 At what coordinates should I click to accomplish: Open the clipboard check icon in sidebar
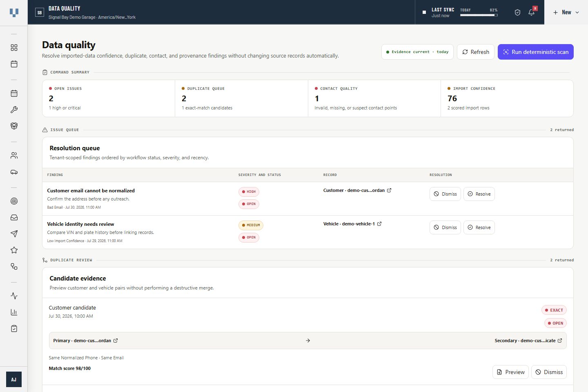(14, 329)
